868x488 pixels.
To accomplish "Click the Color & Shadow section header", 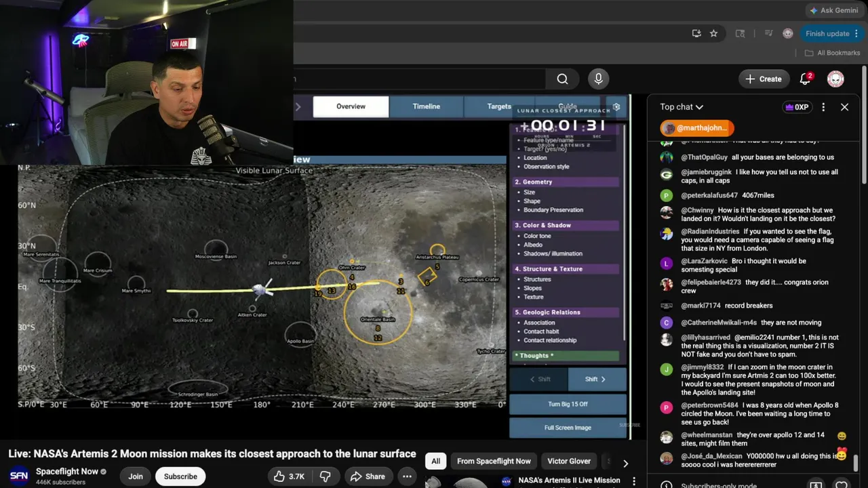I will click(x=566, y=225).
